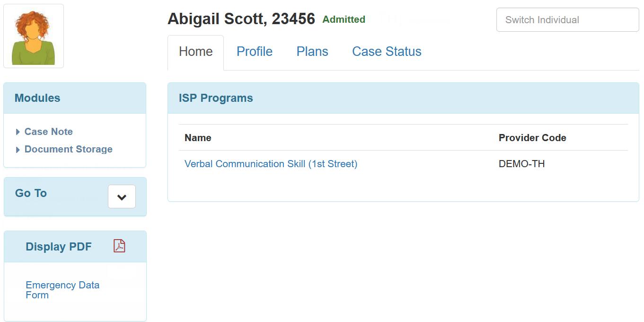Click the Modules panel header
This screenshot has width=644, height=322.
pyautogui.click(x=37, y=98)
